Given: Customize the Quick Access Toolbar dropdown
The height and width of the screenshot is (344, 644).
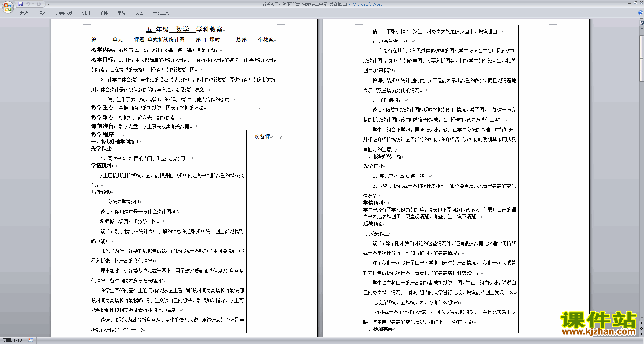Looking at the screenshot, I should 48,4.
